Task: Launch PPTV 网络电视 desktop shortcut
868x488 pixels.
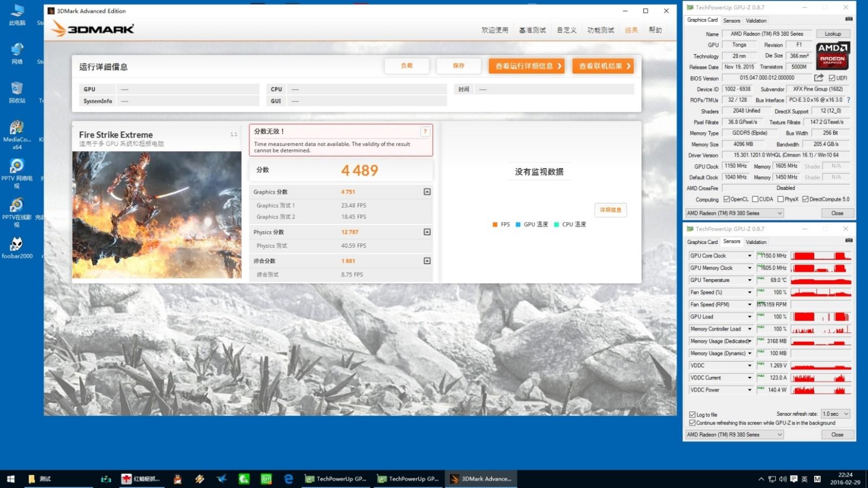Action: pyautogui.click(x=17, y=174)
